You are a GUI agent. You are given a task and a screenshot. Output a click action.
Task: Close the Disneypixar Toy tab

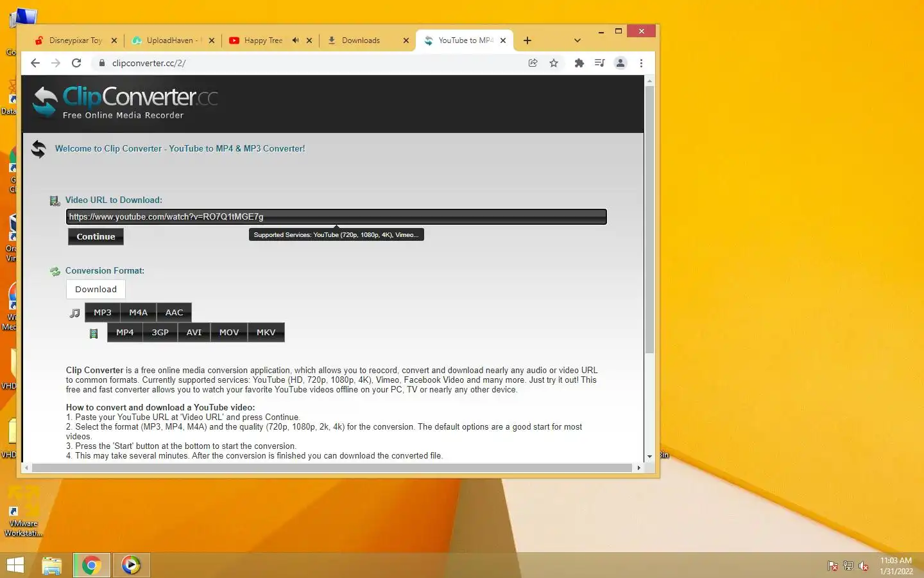pyautogui.click(x=114, y=40)
